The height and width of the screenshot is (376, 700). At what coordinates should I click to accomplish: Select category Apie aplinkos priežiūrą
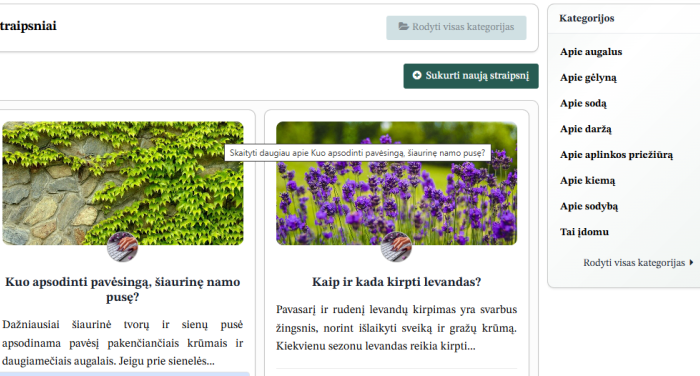coord(617,155)
